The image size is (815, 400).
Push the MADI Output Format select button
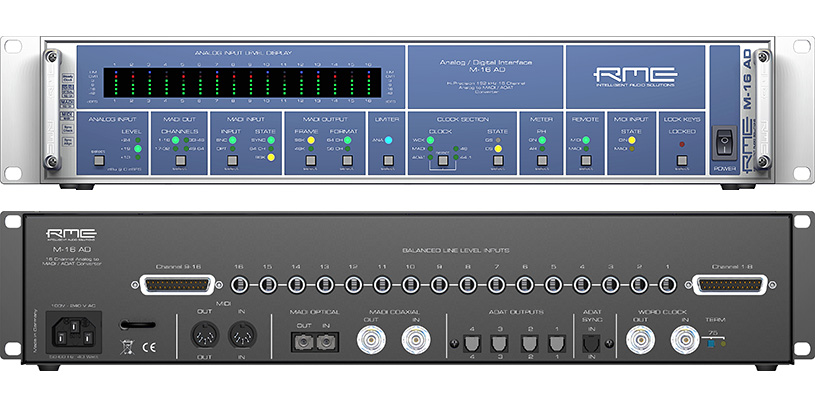coord(347,161)
